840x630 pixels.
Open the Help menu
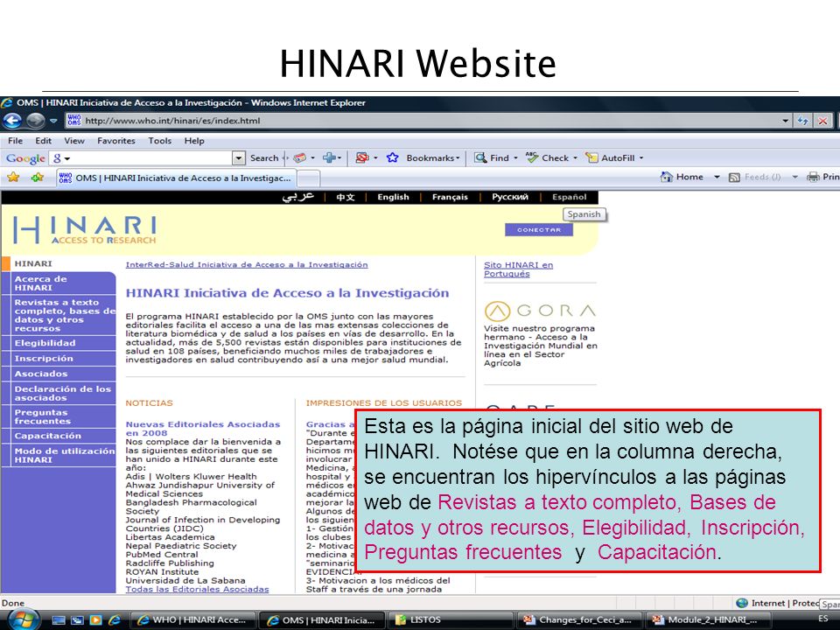(x=194, y=141)
